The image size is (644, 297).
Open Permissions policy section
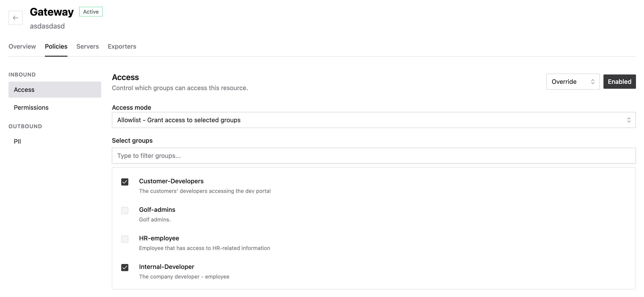(x=31, y=108)
